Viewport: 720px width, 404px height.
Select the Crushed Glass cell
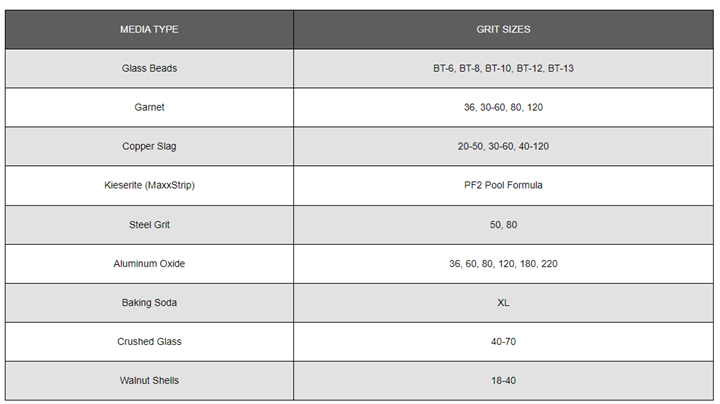149,342
